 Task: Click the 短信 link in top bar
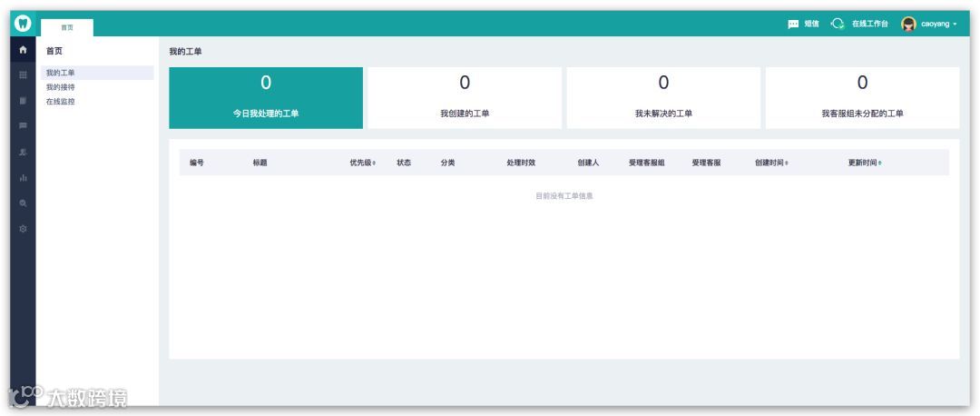point(811,24)
